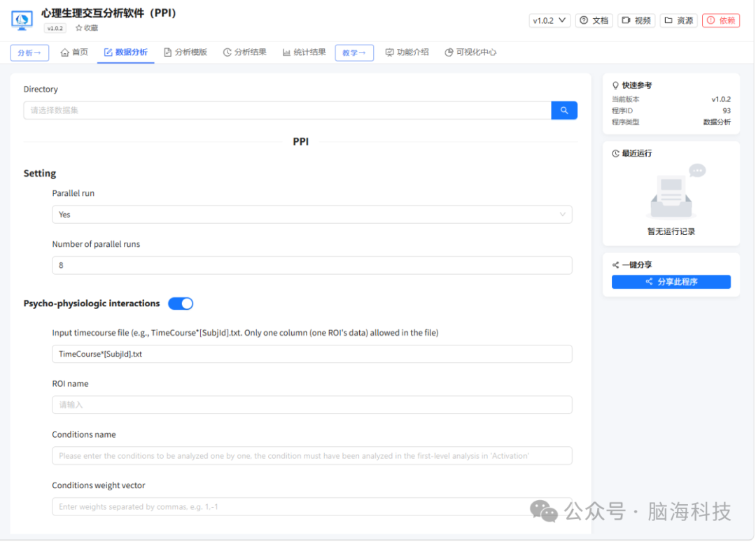Toggle Psycho-physiologic interactions switch
Screen dimensions: 756x542
181,304
